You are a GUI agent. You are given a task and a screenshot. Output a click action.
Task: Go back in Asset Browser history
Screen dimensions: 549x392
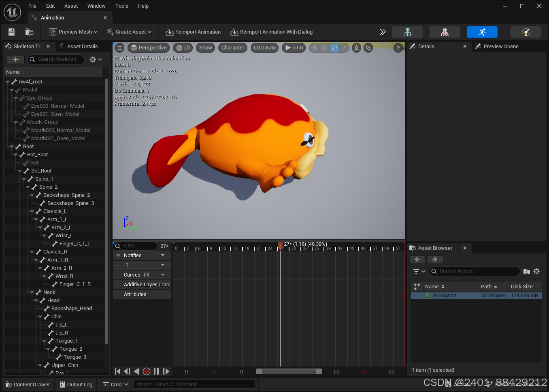tap(417, 260)
